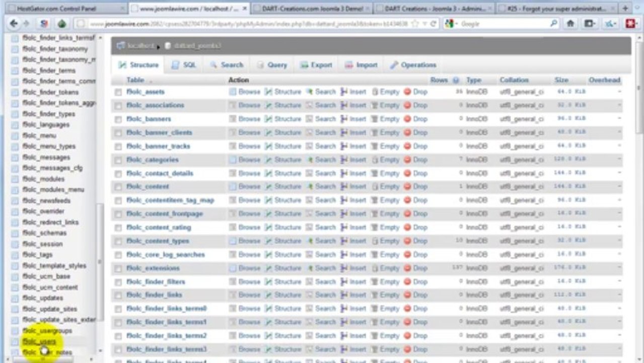This screenshot has width=644, height=363.
Task: Open fl0lc_users table in the sidebar
Action: click(39, 342)
